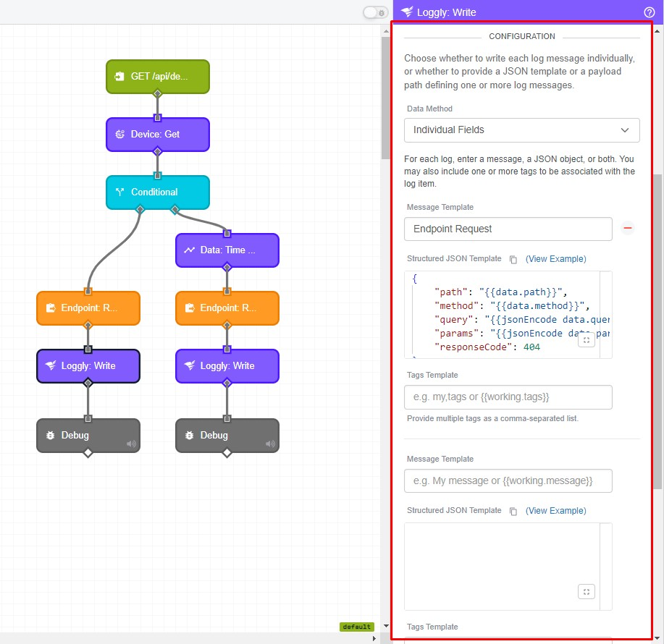The image size is (664, 644).
Task: Click the icon on right Endpoint: R... node
Action: (189, 308)
